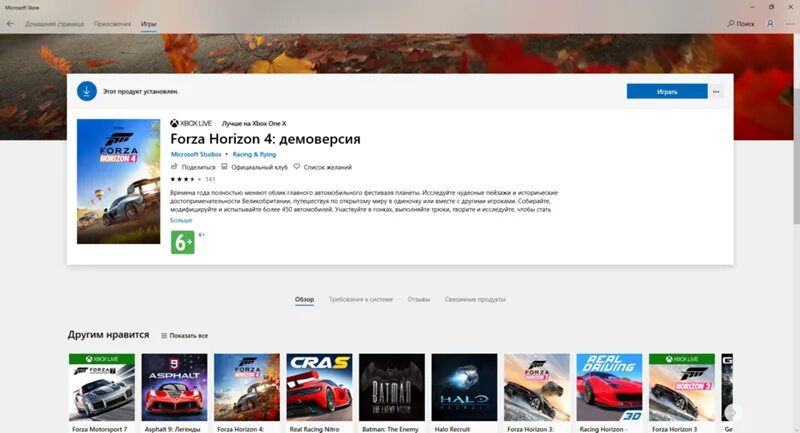Open Racing & flying category link

tap(254, 154)
